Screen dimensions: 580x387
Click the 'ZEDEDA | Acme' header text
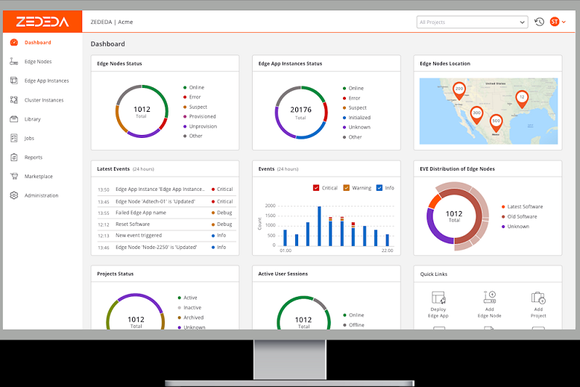coord(112,22)
